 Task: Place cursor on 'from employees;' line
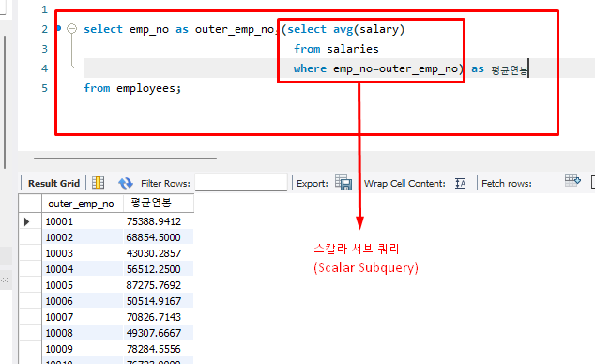click(x=132, y=88)
